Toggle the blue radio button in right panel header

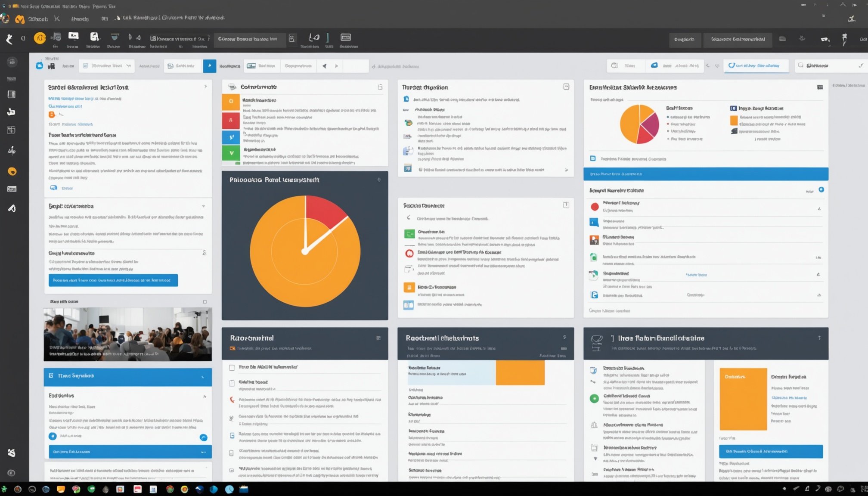(x=821, y=189)
